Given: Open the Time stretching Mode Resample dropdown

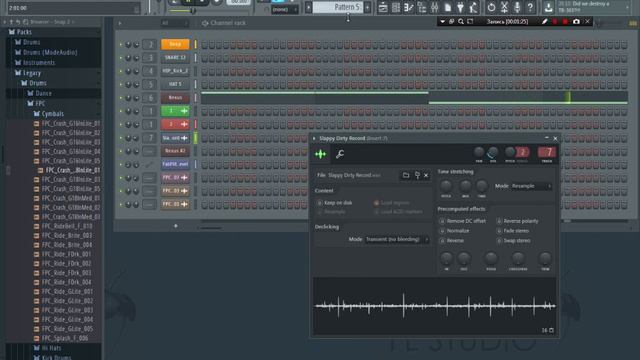Looking at the screenshot, I should tap(531, 186).
